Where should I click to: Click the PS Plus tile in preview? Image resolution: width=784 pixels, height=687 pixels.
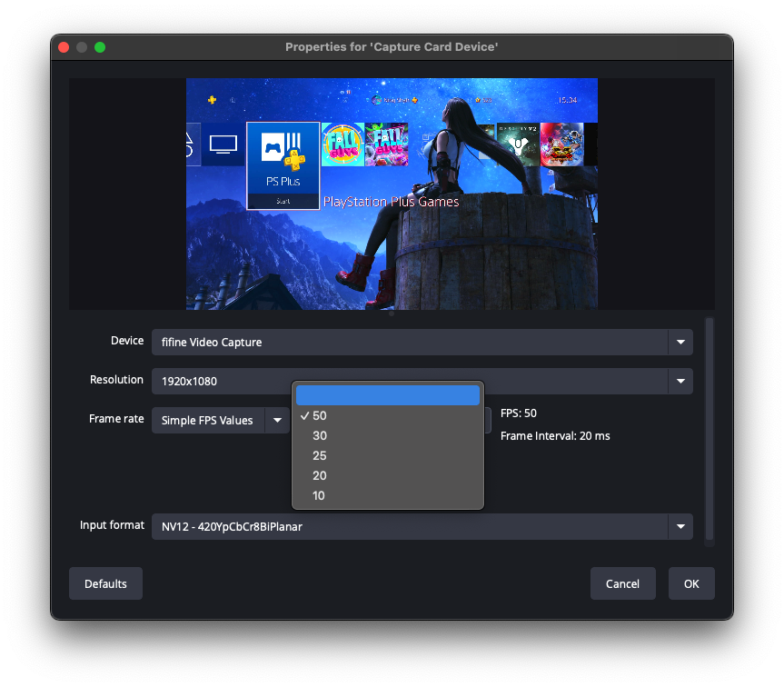tap(283, 165)
